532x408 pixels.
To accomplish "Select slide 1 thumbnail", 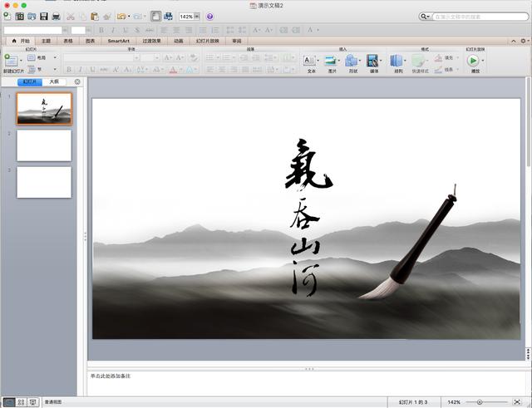I will tap(44, 109).
